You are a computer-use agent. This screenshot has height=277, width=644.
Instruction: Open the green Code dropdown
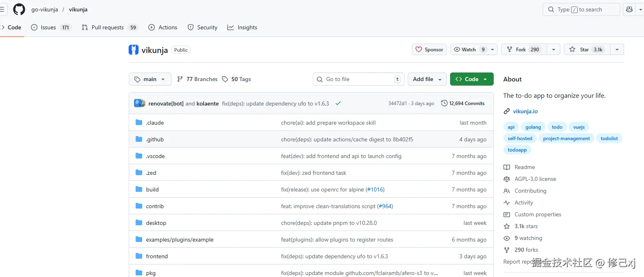472,79
